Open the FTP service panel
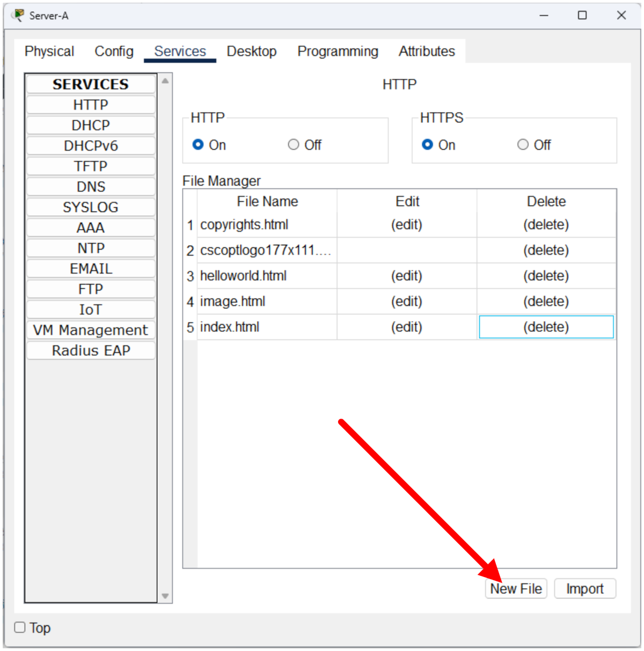Image resolution: width=644 pixels, height=651 pixels. pyautogui.click(x=91, y=289)
